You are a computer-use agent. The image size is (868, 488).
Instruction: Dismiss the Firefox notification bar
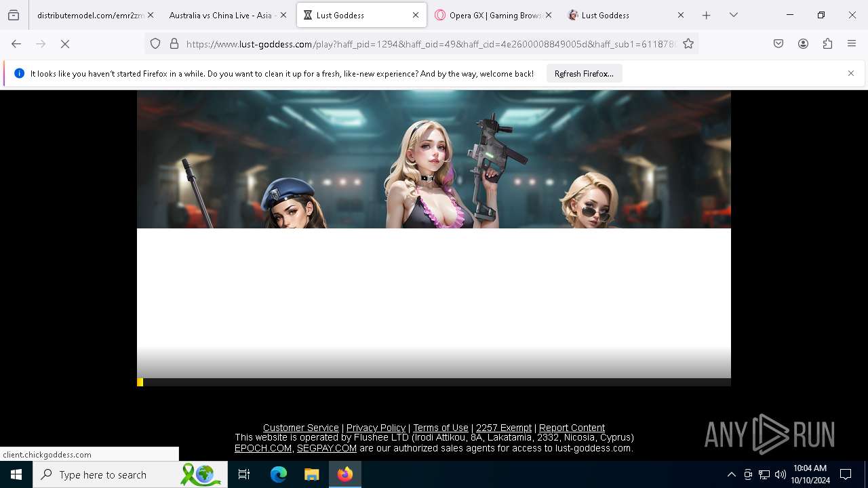(x=851, y=73)
